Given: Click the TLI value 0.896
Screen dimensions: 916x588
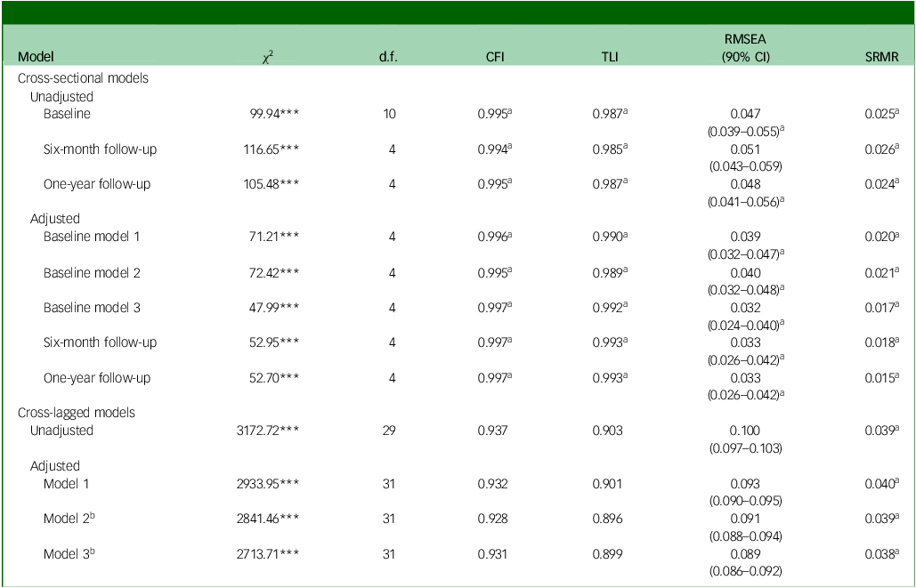Looking at the screenshot, I should click(609, 519).
